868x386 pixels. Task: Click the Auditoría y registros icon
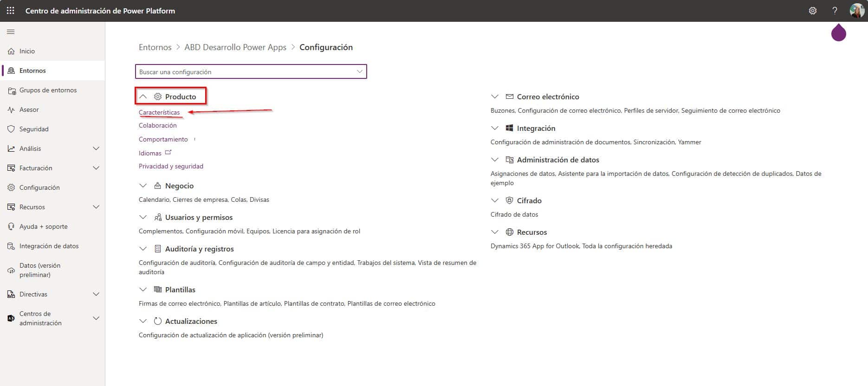pyautogui.click(x=158, y=249)
